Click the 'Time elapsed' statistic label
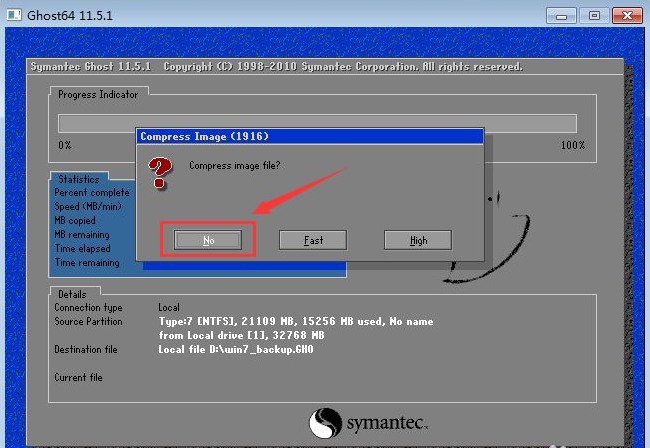 coord(82,249)
